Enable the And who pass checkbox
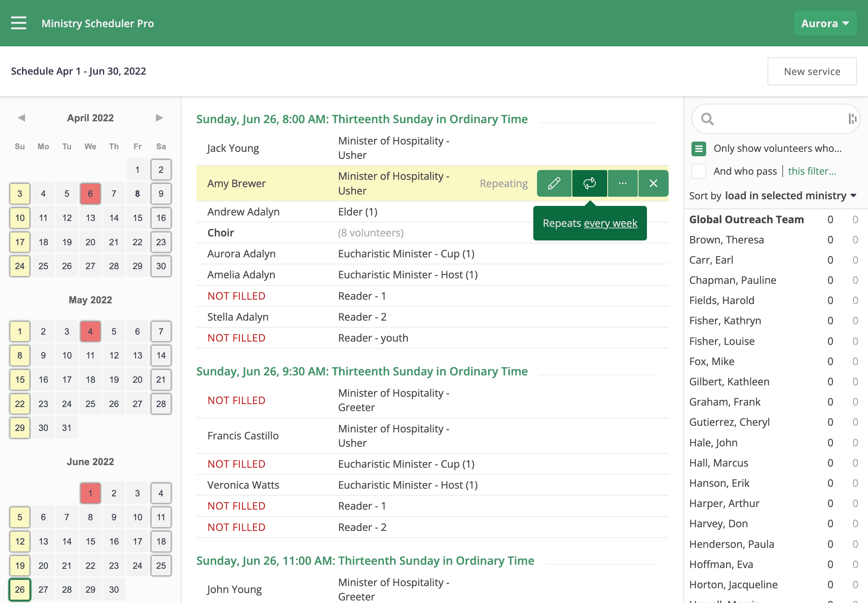 [x=699, y=171]
